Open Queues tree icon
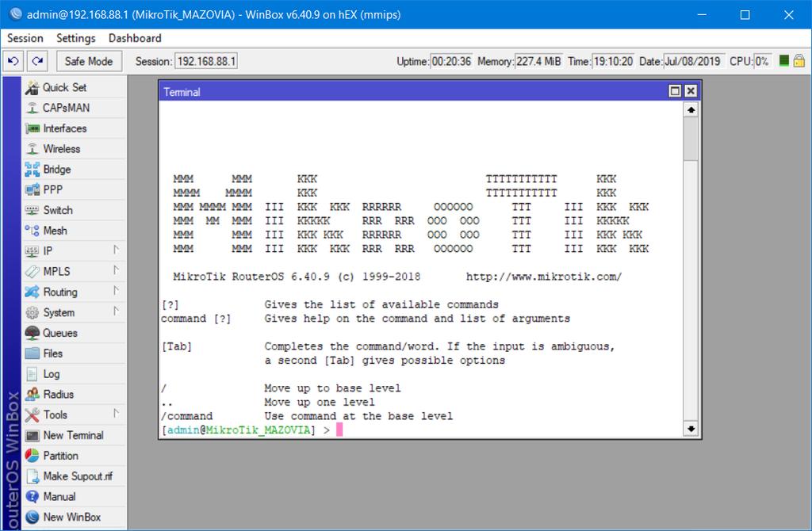This screenshot has height=531, width=812. point(32,333)
